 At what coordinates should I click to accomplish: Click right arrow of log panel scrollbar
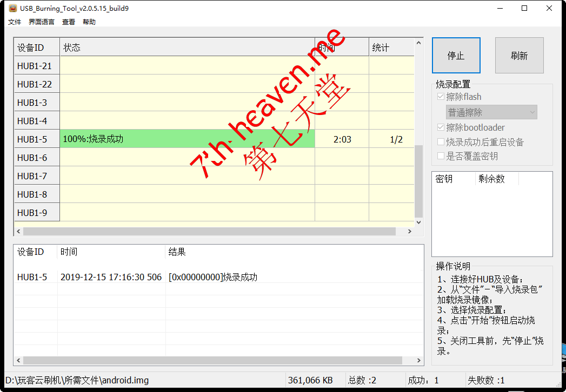pyautogui.click(x=417, y=360)
